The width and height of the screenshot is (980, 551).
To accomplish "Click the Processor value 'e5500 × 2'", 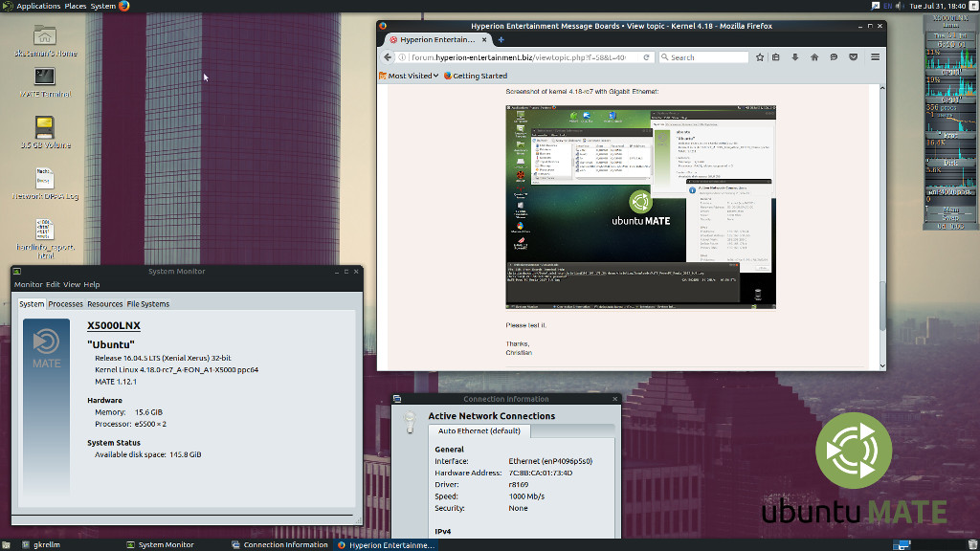I will point(150,424).
